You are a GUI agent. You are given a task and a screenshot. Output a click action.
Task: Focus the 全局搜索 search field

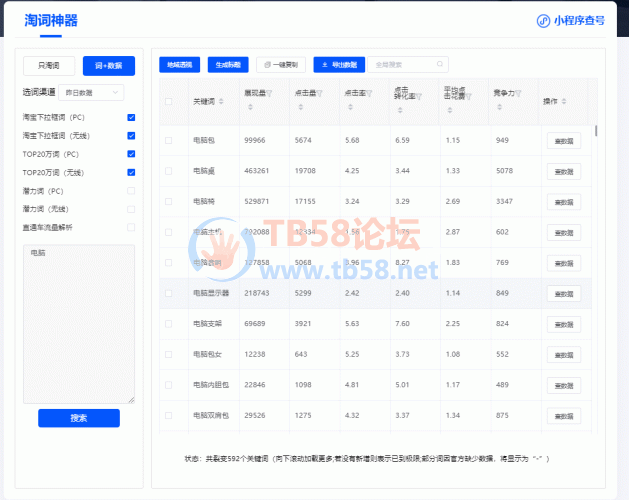[x=408, y=65]
